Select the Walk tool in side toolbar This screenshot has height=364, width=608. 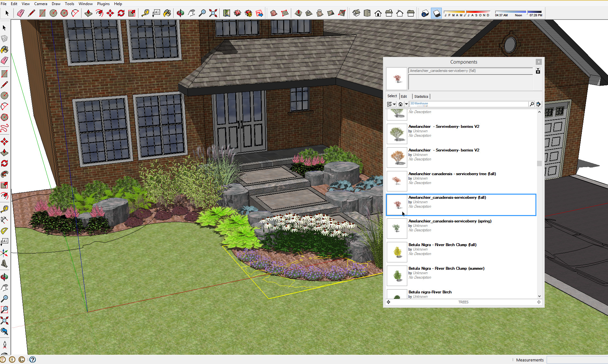[x=4, y=345]
